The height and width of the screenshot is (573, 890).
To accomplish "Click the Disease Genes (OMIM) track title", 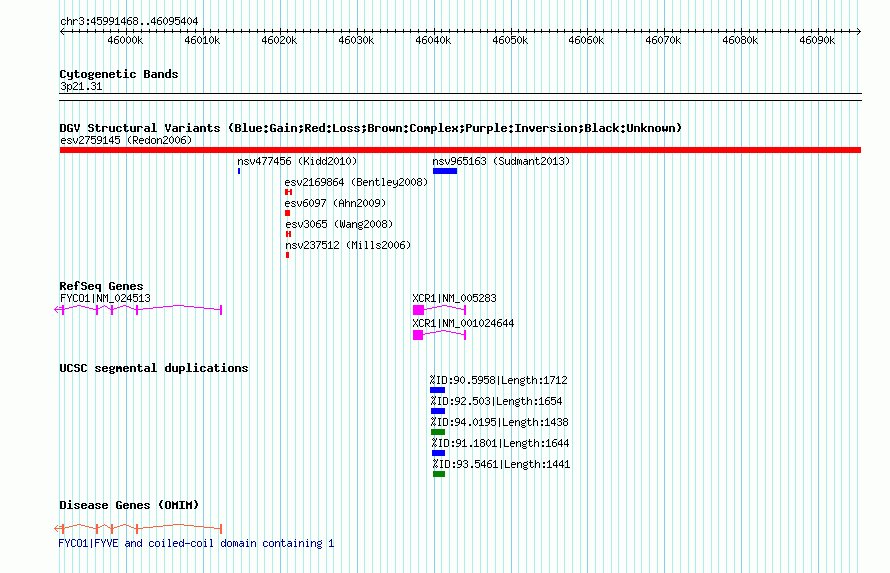I will [129, 505].
